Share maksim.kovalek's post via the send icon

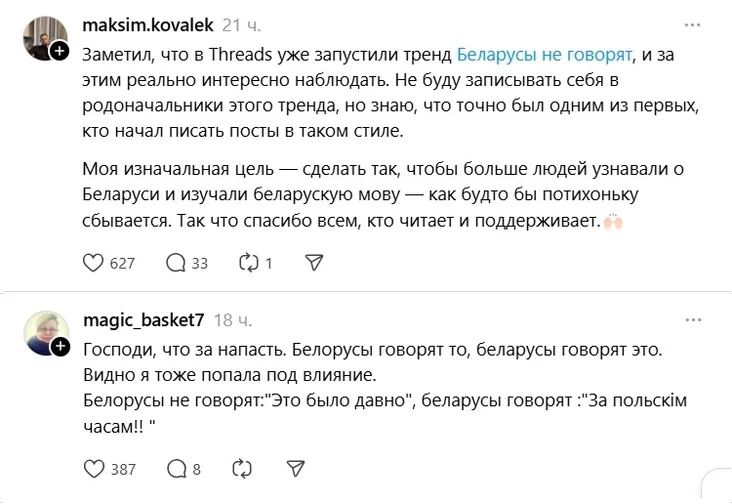pos(312,263)
